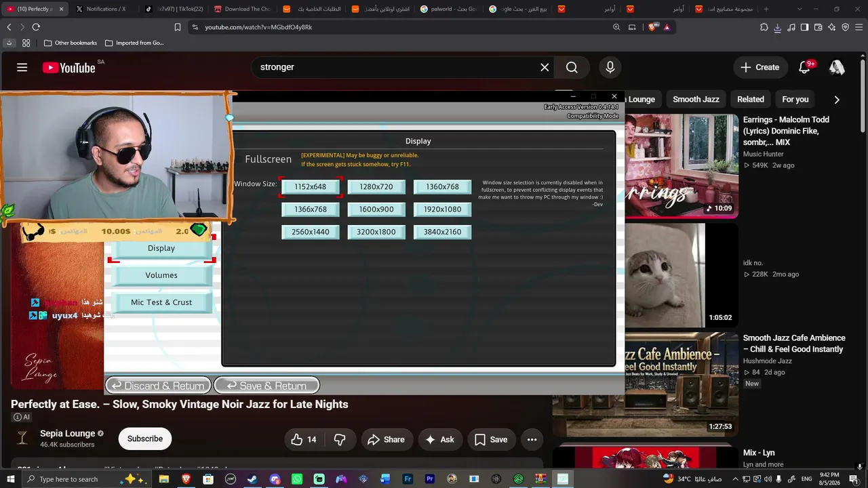
Task: Bookmark this page from the address bar
Action: point(178,27)
